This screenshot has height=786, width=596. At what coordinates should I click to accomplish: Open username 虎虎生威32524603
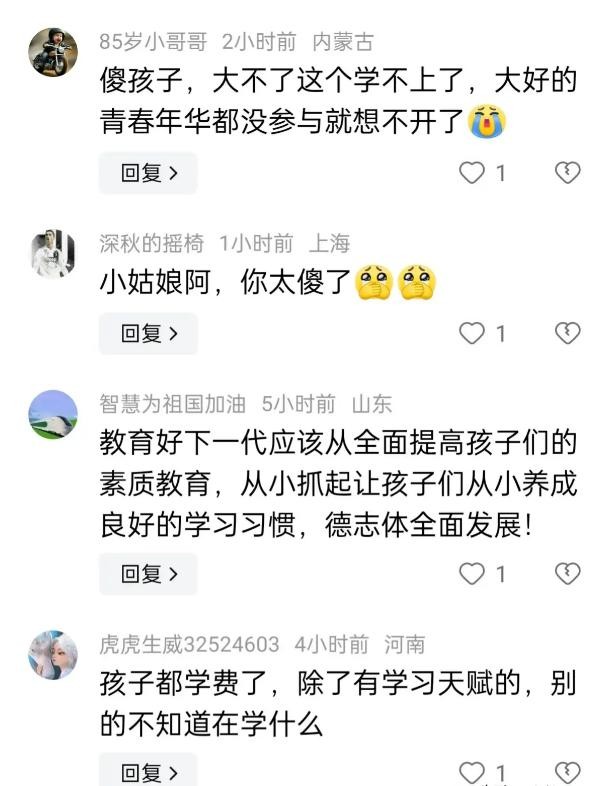point(189,645)
